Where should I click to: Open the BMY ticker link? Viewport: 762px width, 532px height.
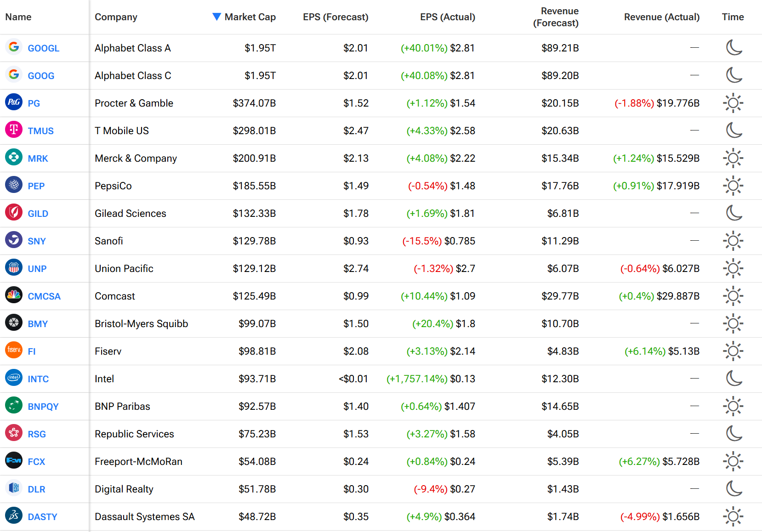pos(38,324)
